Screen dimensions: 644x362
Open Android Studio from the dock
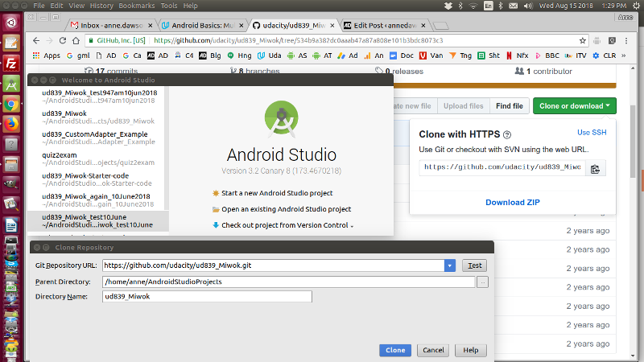click(x=11, y=84)
